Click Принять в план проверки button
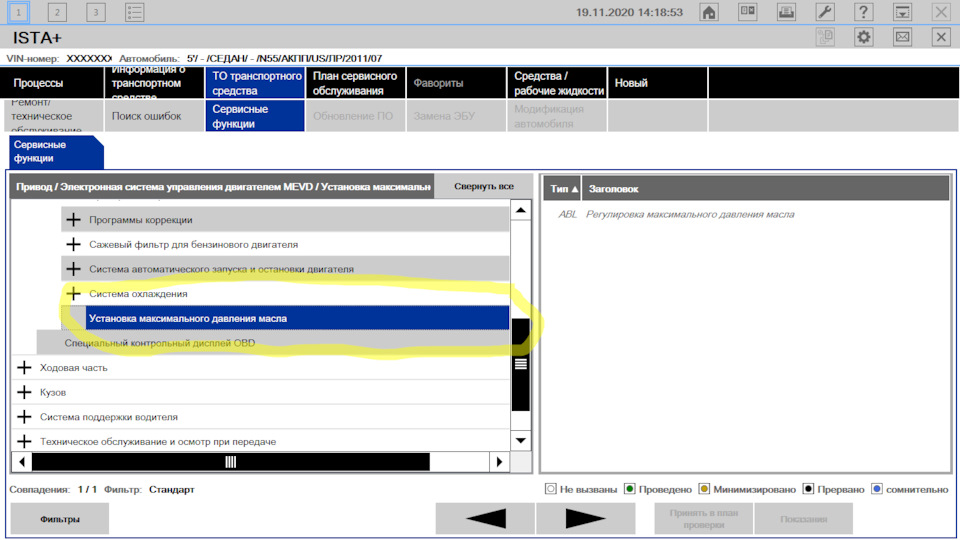The width and height of the screenshot is (960, 540). point(703,519)
